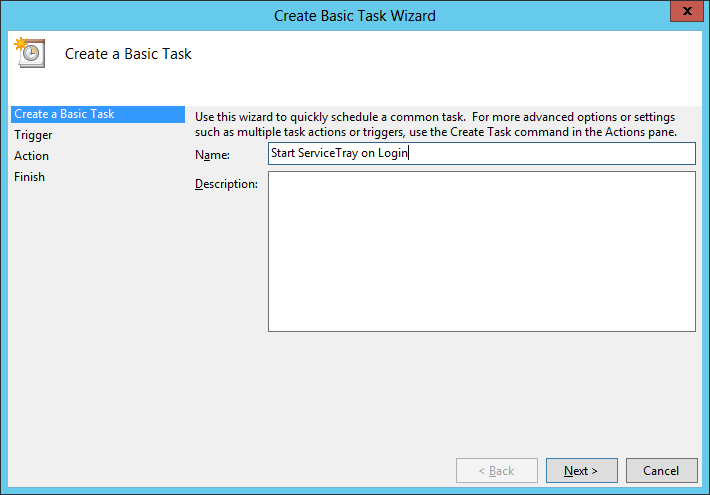Click the Create a Basic Task header heading
710x495 pixels.
coord(128,54)
